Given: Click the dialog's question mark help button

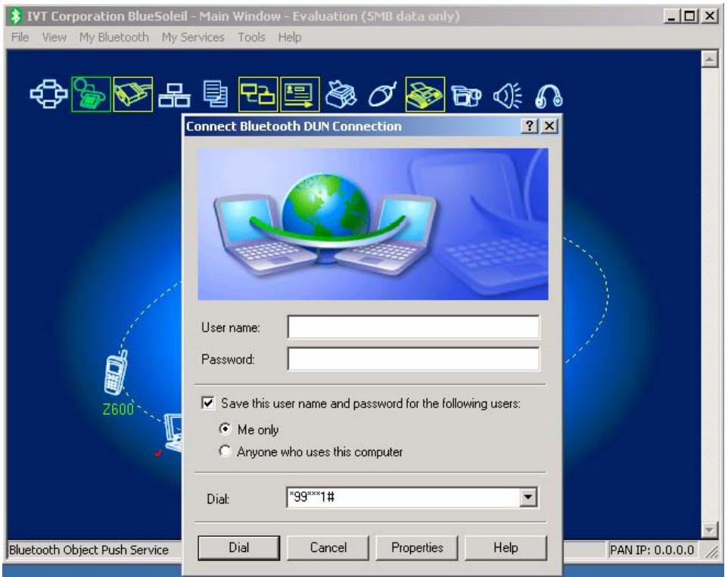Looking at the screenshot, I should point(529,126).
